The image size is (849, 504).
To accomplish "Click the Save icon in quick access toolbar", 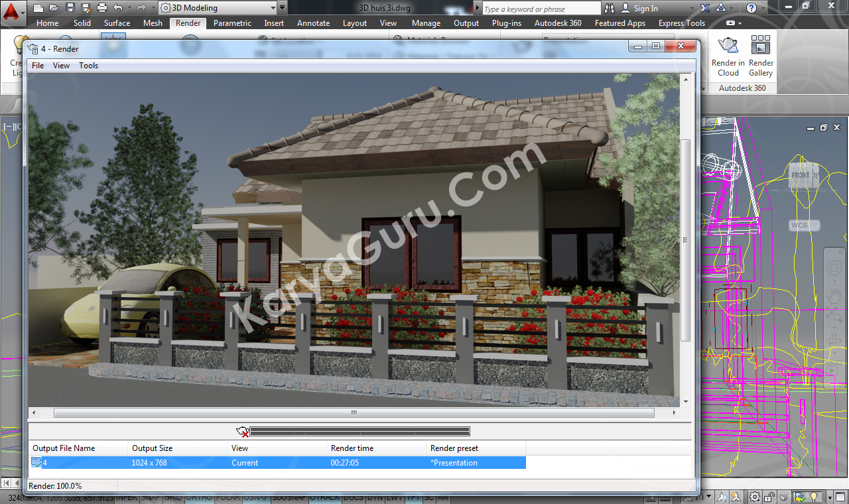I will [70, 8].
